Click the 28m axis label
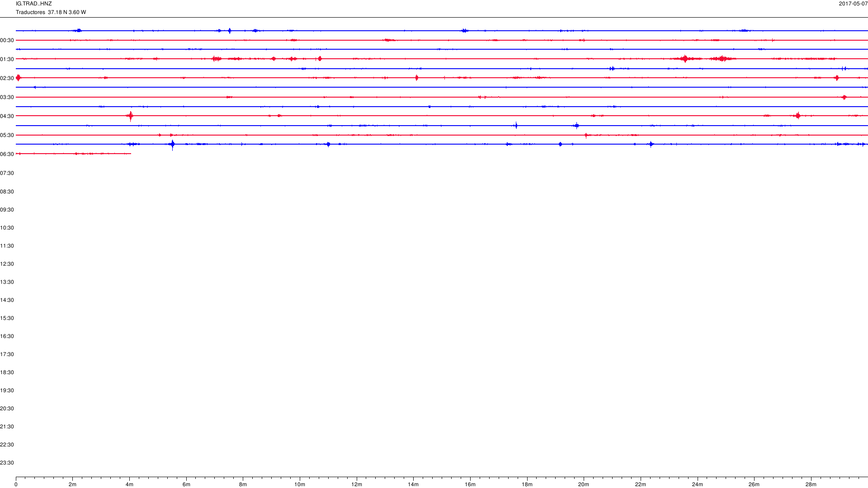The width and height of the screenshot is (868, 488). click(x=811, y=484)
